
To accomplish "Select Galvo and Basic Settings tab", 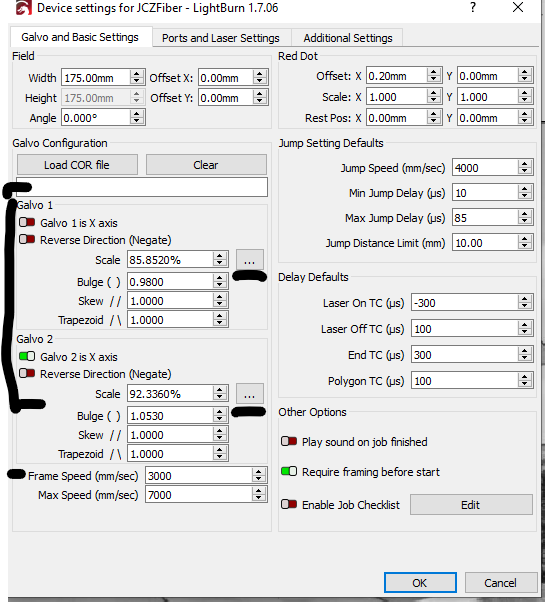I will click(x=80, y=37).
